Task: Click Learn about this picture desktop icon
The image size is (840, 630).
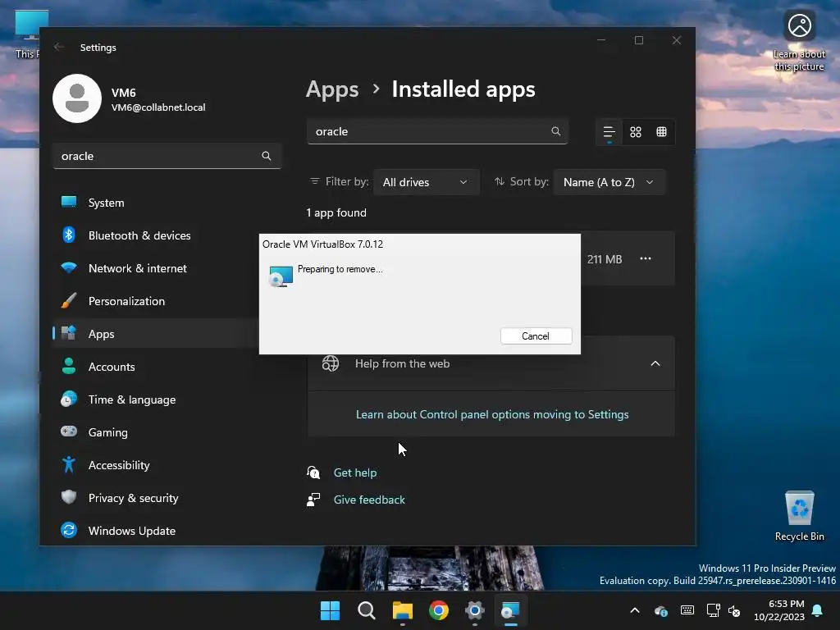Action: [799, 42]
